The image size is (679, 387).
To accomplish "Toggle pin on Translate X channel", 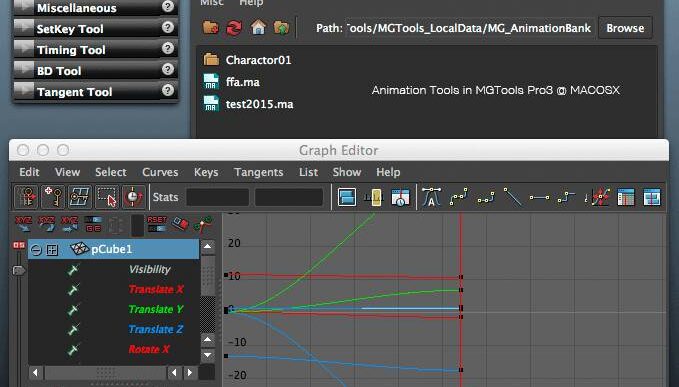I will (73, 290).
